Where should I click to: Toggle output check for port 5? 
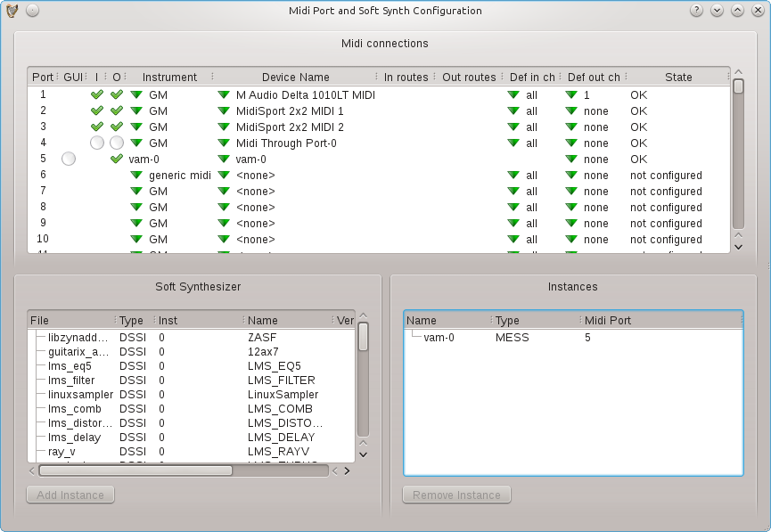click(117, 159)
